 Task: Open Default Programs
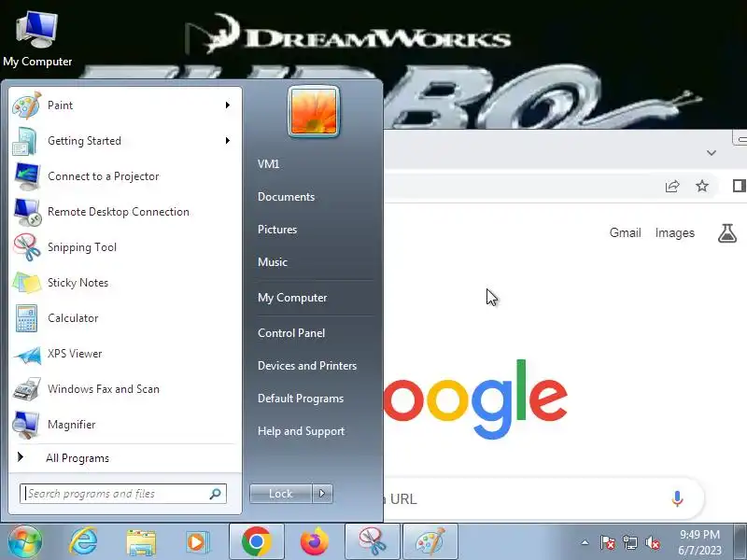coord(300,399)
